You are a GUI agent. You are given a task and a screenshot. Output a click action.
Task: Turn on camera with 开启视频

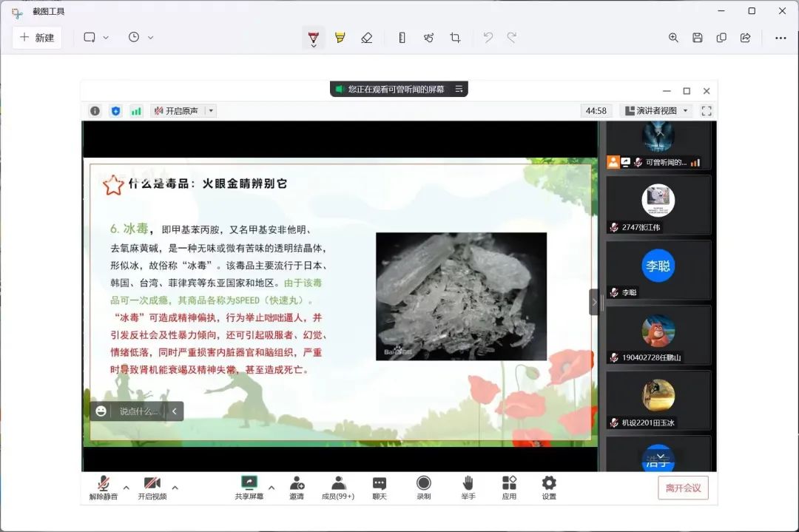[152, 488]
